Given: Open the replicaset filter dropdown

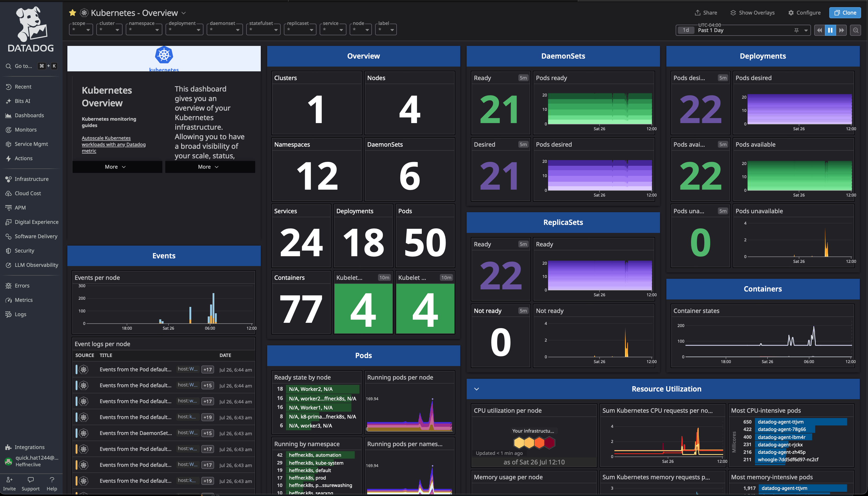Looking at the screenshot, I should [x=300, y=30].
